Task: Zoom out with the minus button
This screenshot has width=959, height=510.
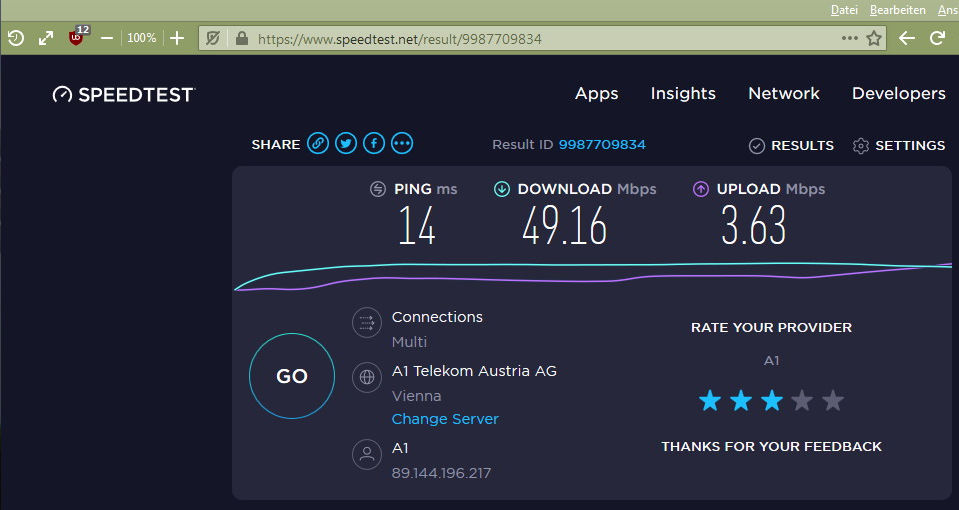Action: point(107,39)
